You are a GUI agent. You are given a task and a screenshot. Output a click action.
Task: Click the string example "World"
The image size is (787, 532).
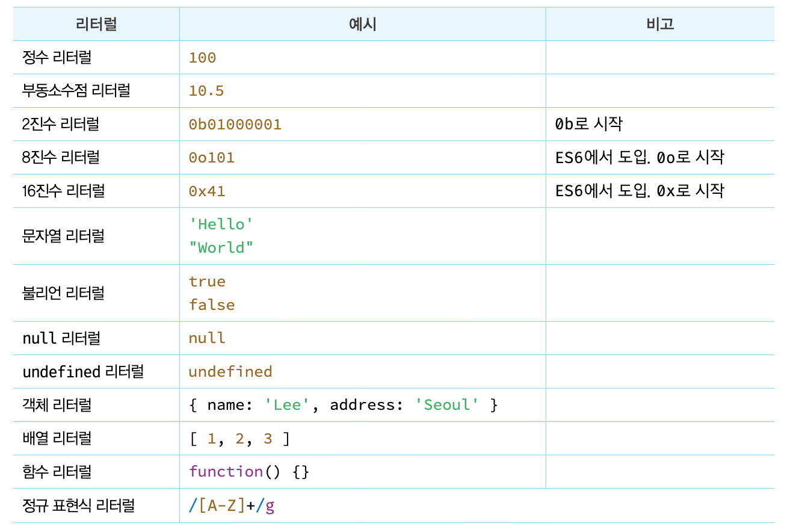pos(221,248)
